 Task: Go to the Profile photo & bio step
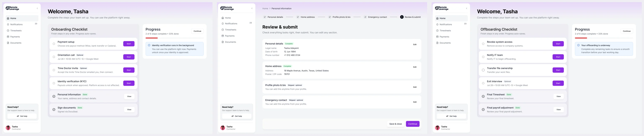(339, 17)
